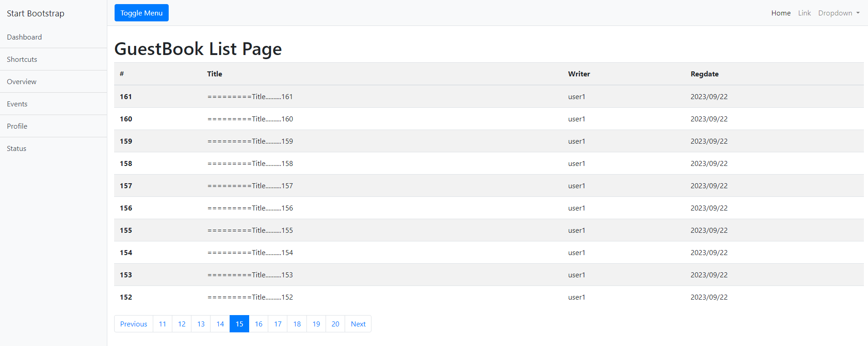
Task: Jump to page 12
Action: [x=182, y=324]
